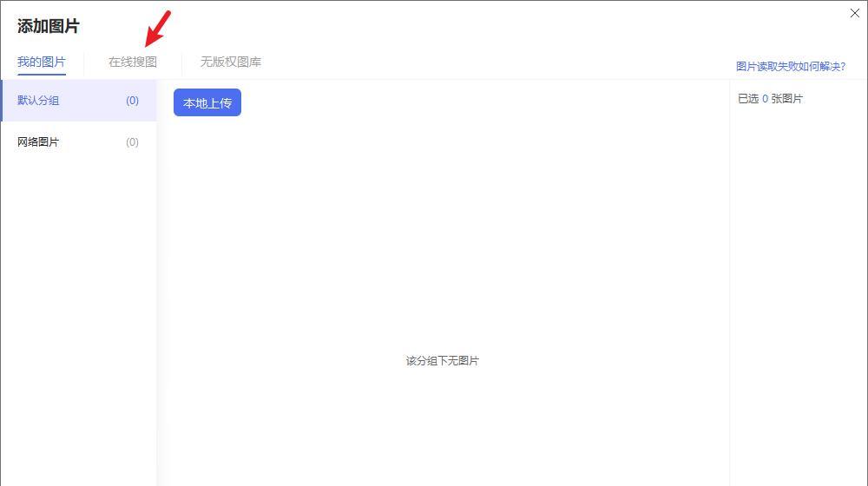This screenshot has width=868, height=486.
Task: Click the 本地上传 button
Action: [x=207, y=102]
